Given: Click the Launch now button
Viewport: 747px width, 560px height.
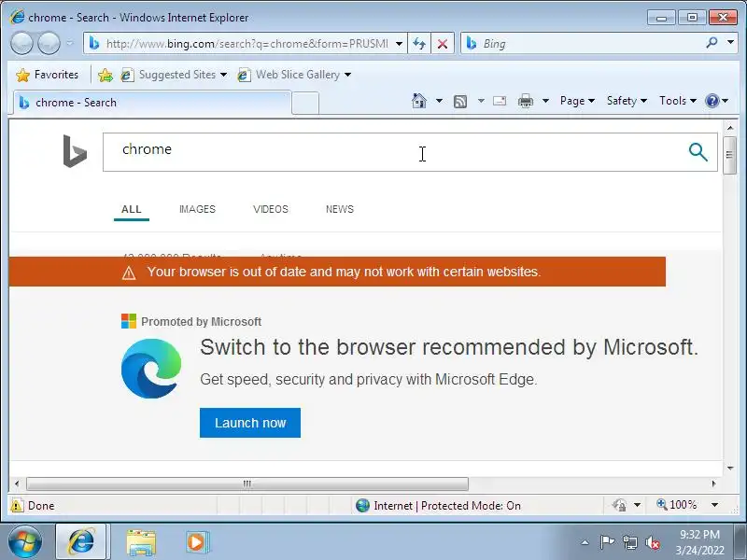Looking at the screenshot, I should 250,423.
